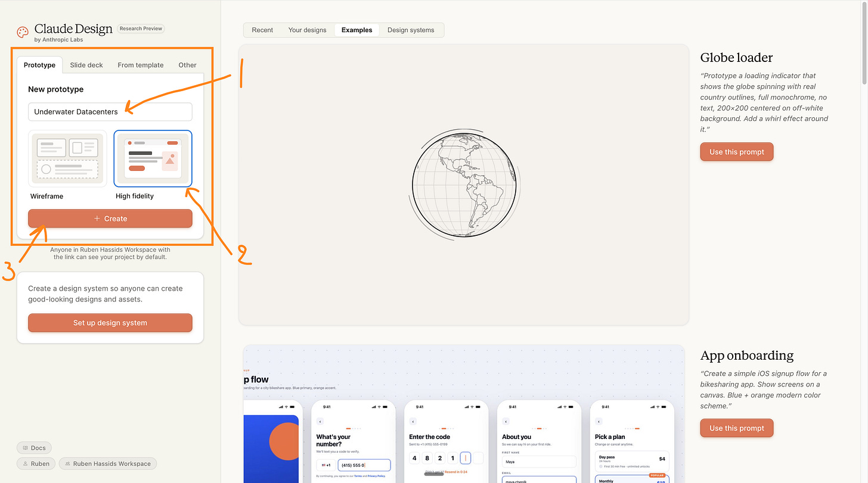This screenshot has height=483, width=868.
Task: Click the code digit box showing "8"
Action: pyautogui.click(x=427, y=458)
